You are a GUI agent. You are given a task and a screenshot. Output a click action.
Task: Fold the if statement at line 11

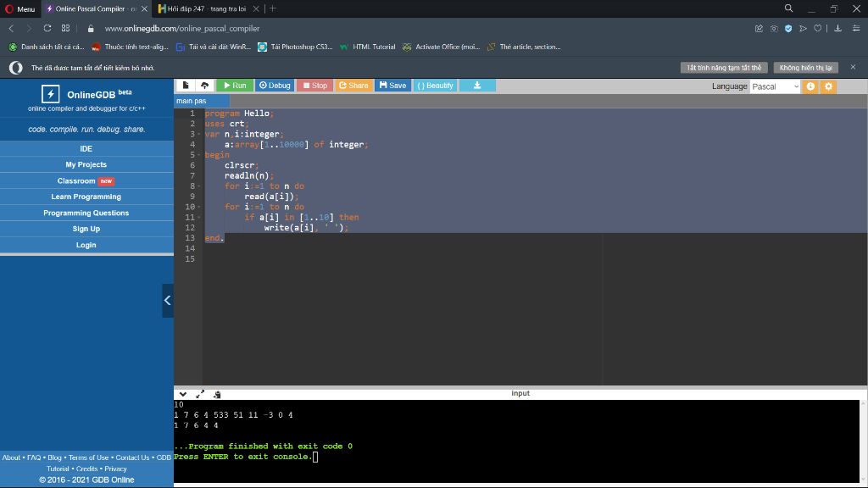(198, 218)
